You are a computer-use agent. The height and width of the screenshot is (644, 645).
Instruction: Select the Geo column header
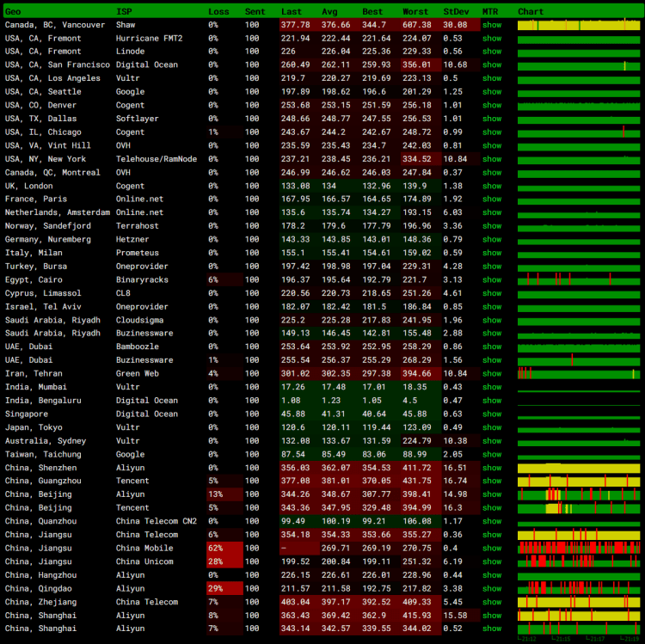[x=13, y=11]
